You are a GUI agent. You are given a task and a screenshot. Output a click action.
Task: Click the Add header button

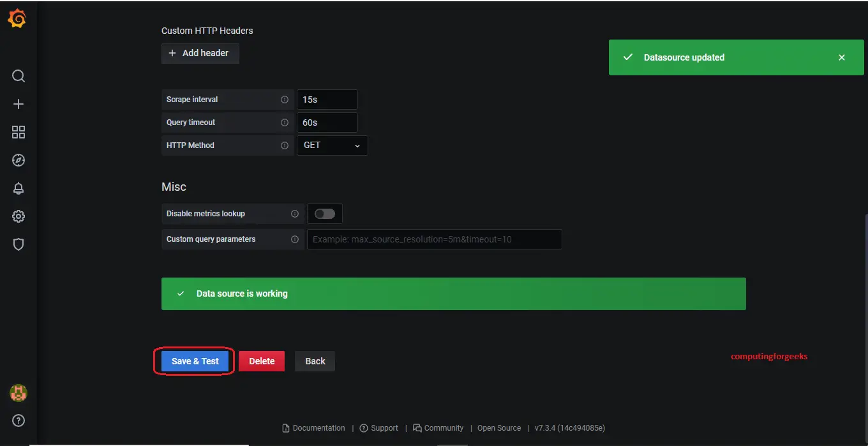click(200, 53)
